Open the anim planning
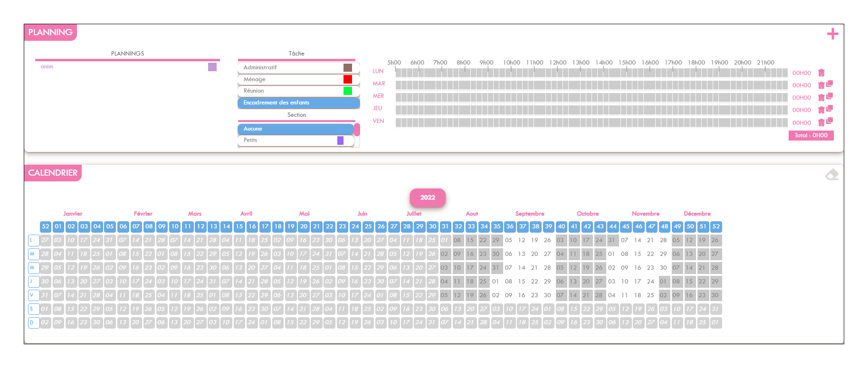868x368 pixels. (x=127, y=66)
